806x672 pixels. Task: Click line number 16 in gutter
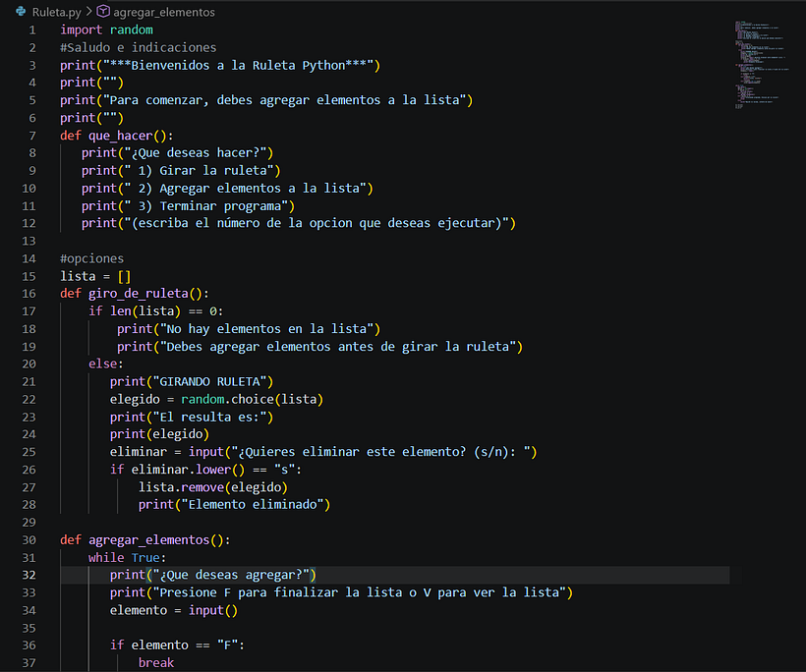(29, 294)
